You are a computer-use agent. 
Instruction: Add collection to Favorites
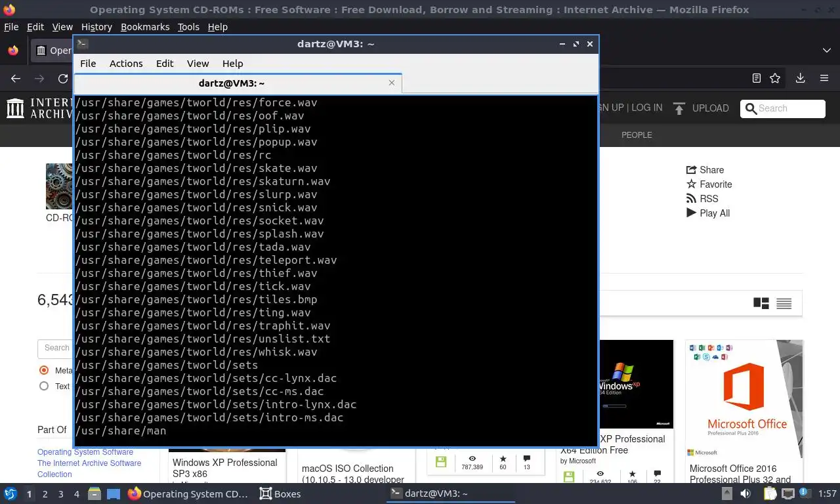coord(709,184)
